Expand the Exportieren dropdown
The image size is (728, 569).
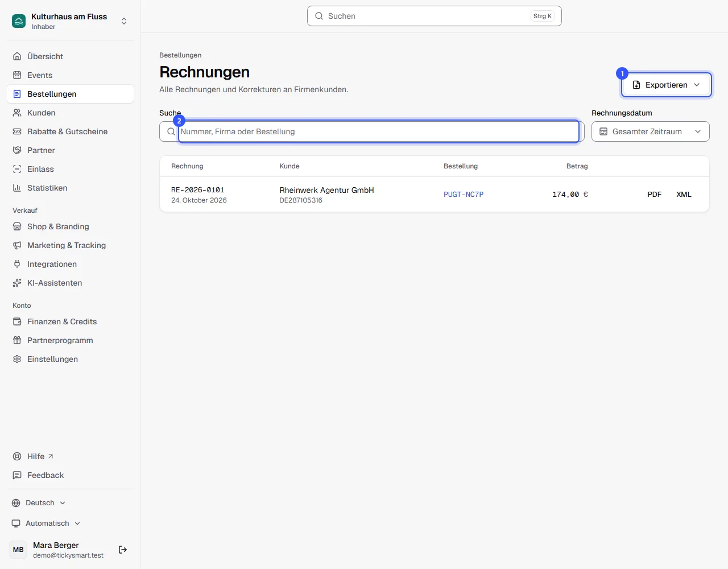(666, 85)
